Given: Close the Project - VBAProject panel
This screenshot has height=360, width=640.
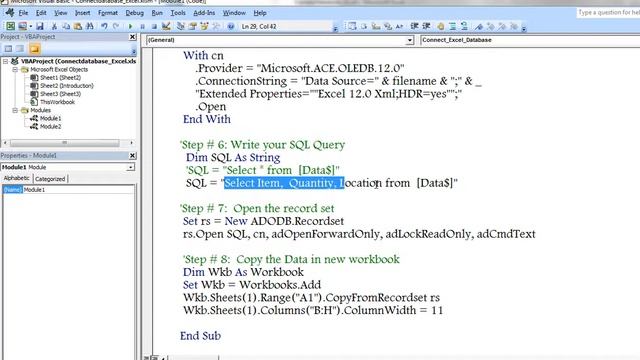Looking at the screenshot, I should coord(132,37).
